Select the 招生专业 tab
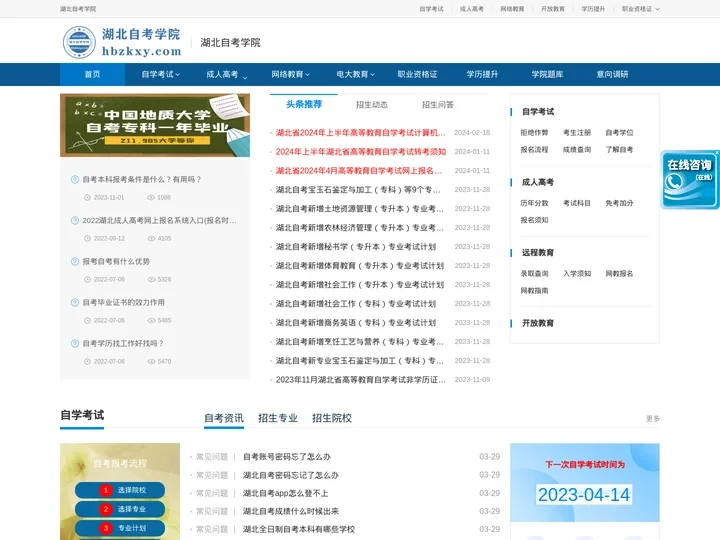The height and width of the screenshot is (540, 720). 278,418
